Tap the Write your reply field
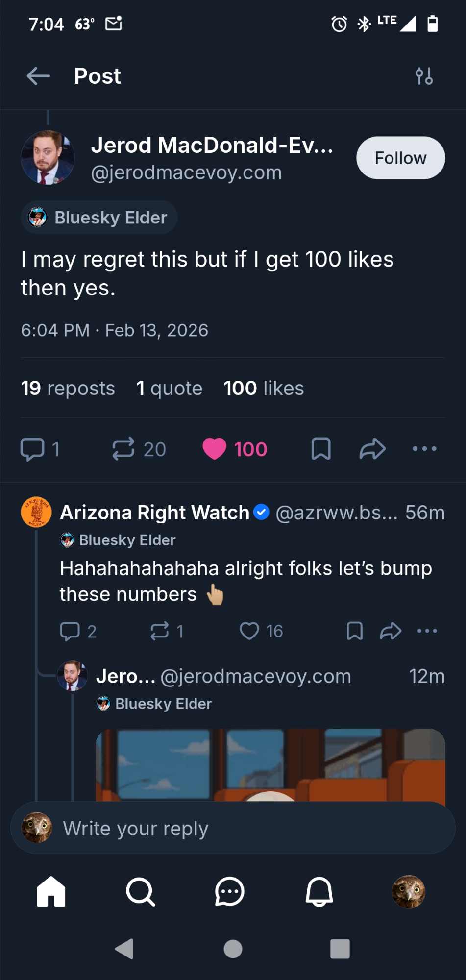The image size is (466, 980). 233,829
